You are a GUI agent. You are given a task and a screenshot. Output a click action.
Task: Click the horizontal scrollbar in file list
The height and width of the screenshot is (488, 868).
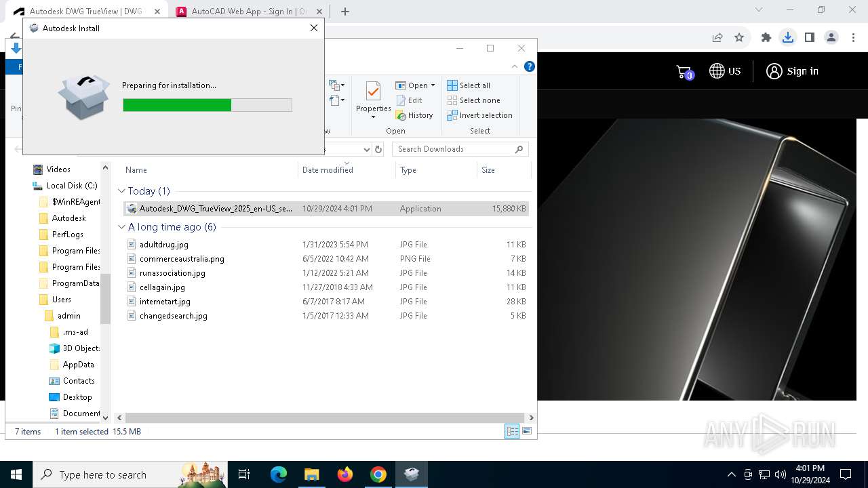coord(325,418)
